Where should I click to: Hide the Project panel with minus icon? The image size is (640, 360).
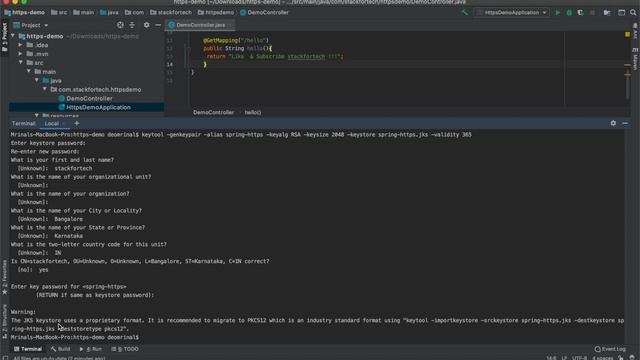158,25
